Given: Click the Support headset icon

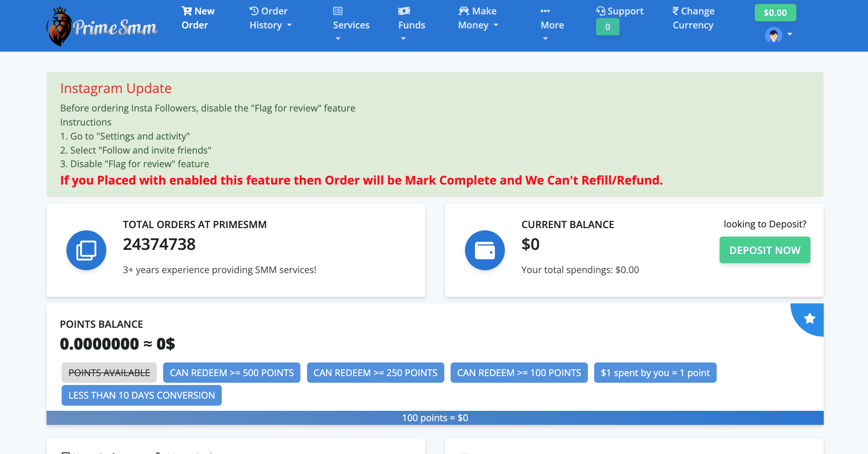Looking at the screenshot, I should pyautogui.click(x=601, y=11).
